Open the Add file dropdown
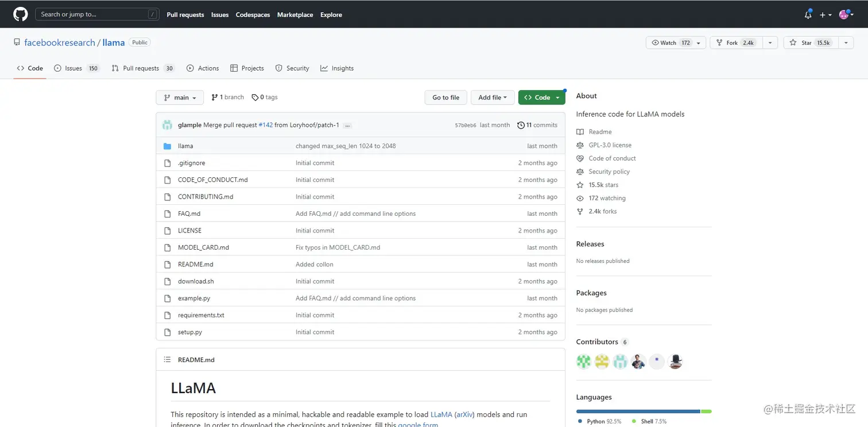 click(493, 98)
